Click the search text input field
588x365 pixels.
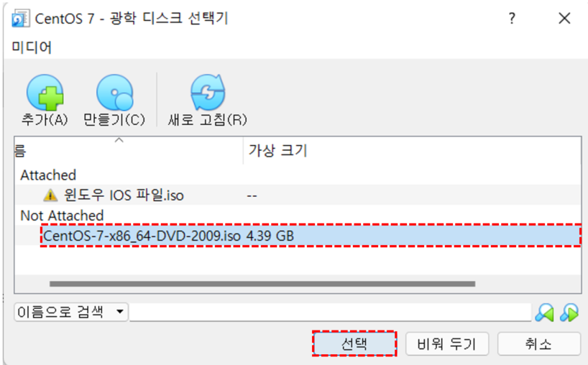(331, 312)
